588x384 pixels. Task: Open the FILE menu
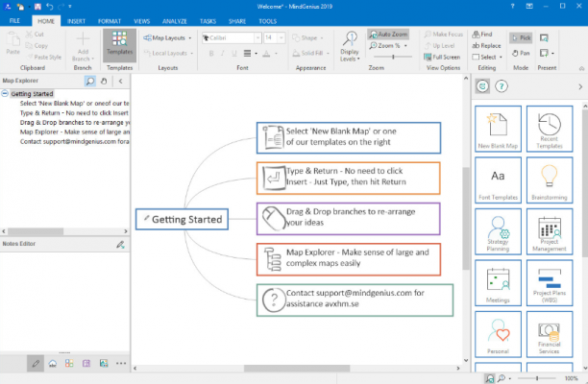point(14,21)
